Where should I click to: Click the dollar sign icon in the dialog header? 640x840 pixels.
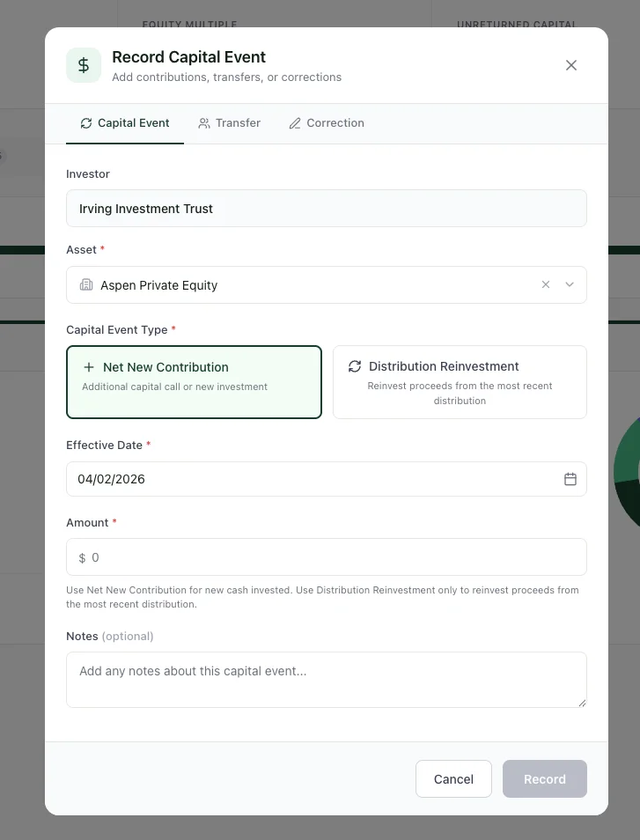click(x=83, y=64)
